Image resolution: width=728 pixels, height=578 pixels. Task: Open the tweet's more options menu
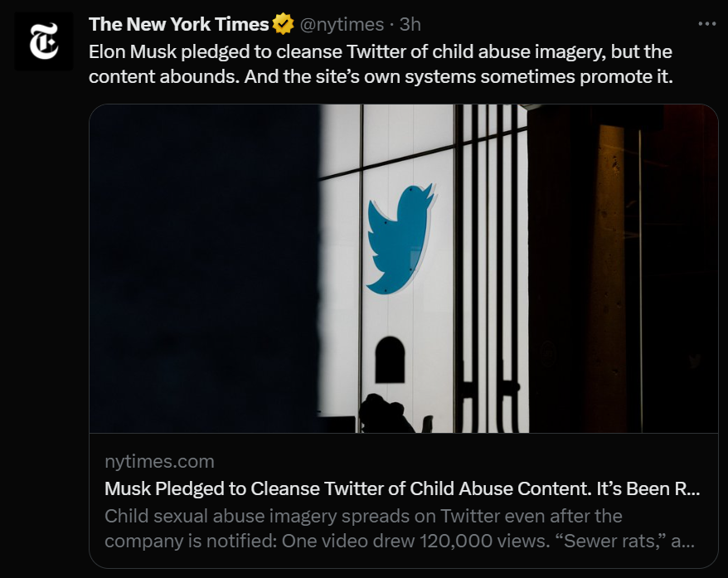click(706, 23)
